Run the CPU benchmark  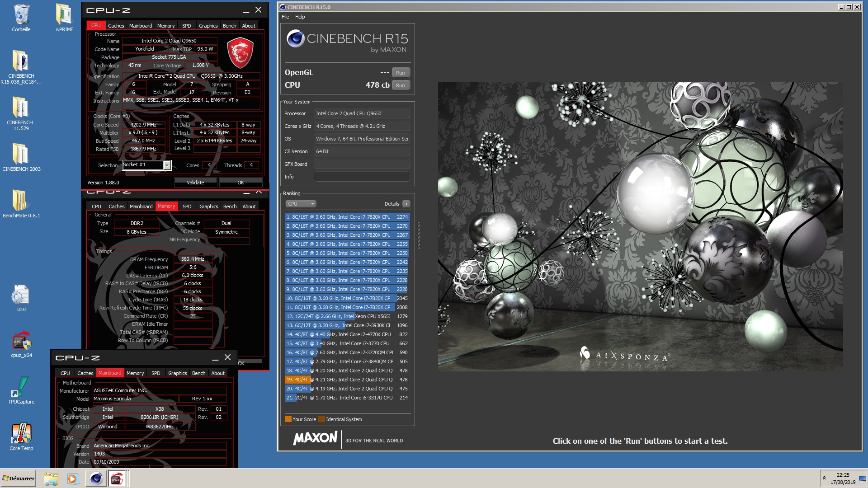[401, 85]
